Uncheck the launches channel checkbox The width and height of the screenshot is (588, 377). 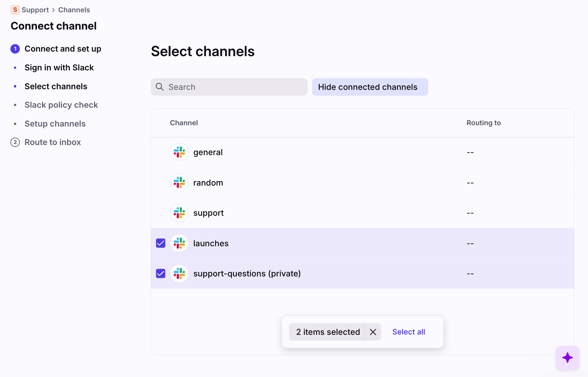pyautogui.click(x=161, y=243)
